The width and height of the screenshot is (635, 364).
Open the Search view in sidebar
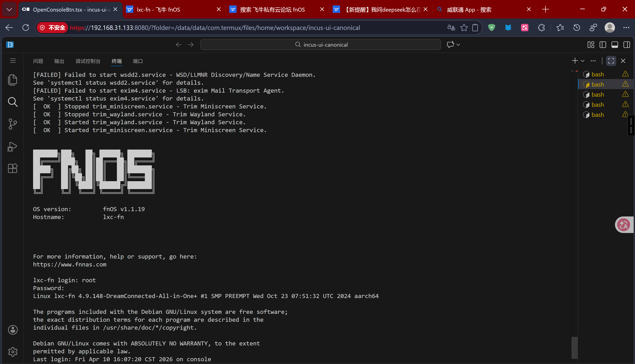(12, 102)
